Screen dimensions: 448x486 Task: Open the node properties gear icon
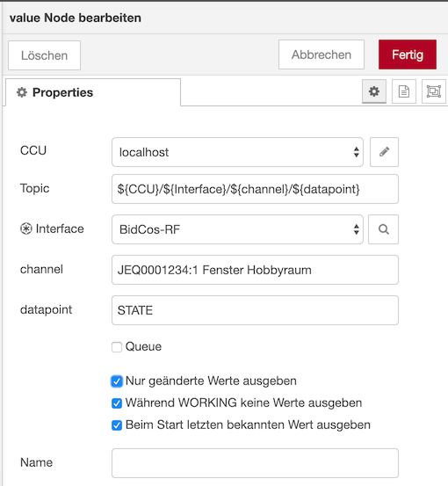pos(374,91)
